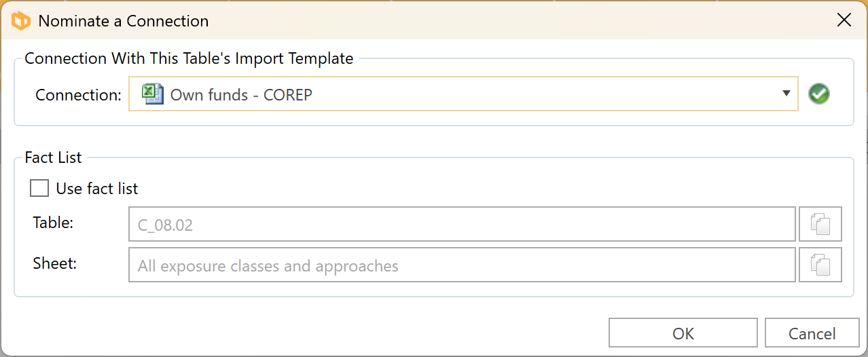Click the 'Table:' label

tap(53, 223)
